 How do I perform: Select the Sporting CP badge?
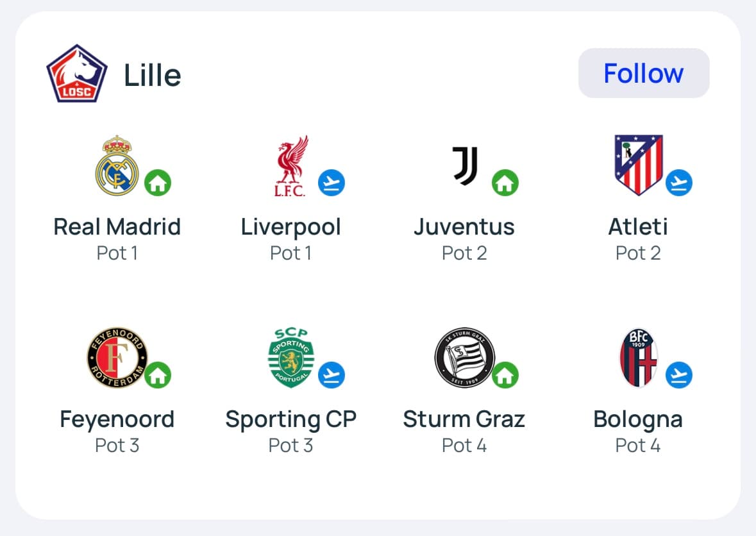click(x=290, y=358)
